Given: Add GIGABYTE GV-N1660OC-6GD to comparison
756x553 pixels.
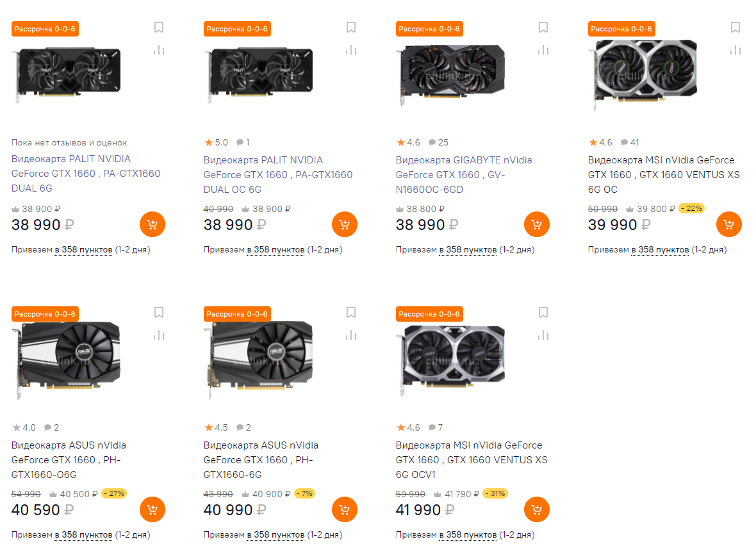Looking at the screenshot, I should 543,50.
